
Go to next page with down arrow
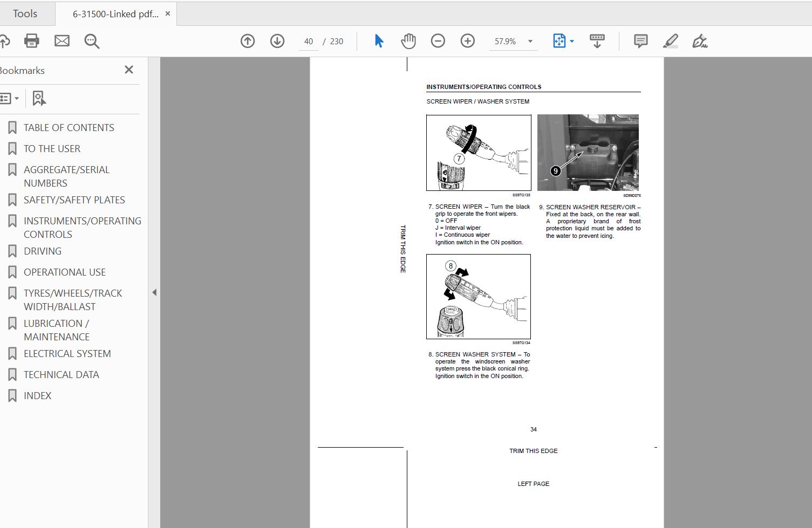[277, 41]
